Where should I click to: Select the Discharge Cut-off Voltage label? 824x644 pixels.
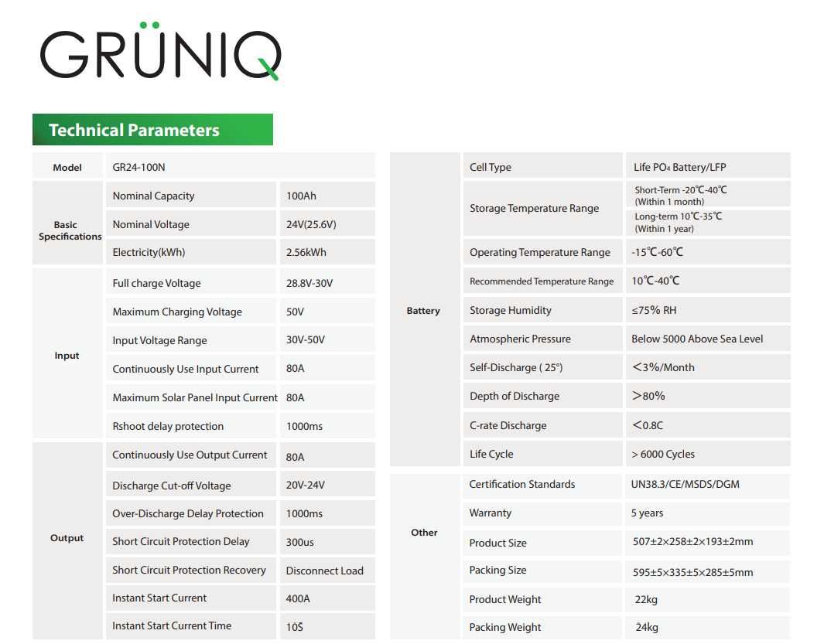click(x=172, y=486)
